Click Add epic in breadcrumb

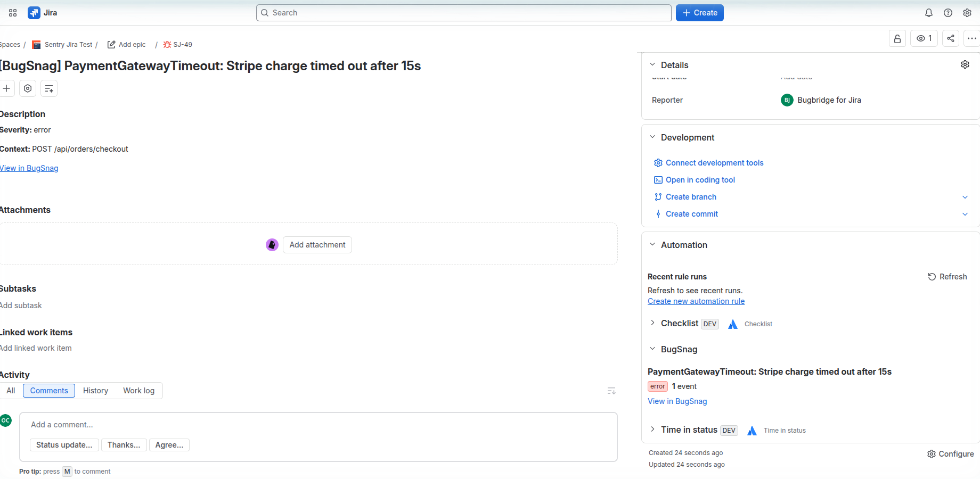[x=127, y=45]
